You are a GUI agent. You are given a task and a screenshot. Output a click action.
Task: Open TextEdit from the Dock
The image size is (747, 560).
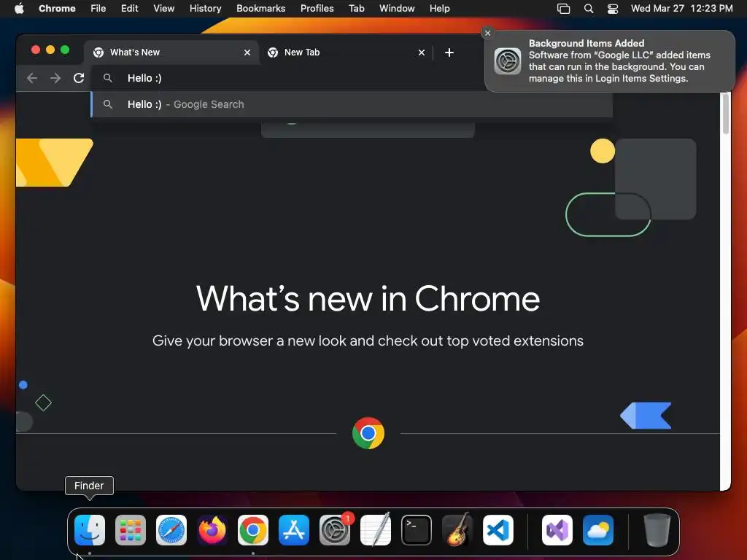tap(376, 530)
